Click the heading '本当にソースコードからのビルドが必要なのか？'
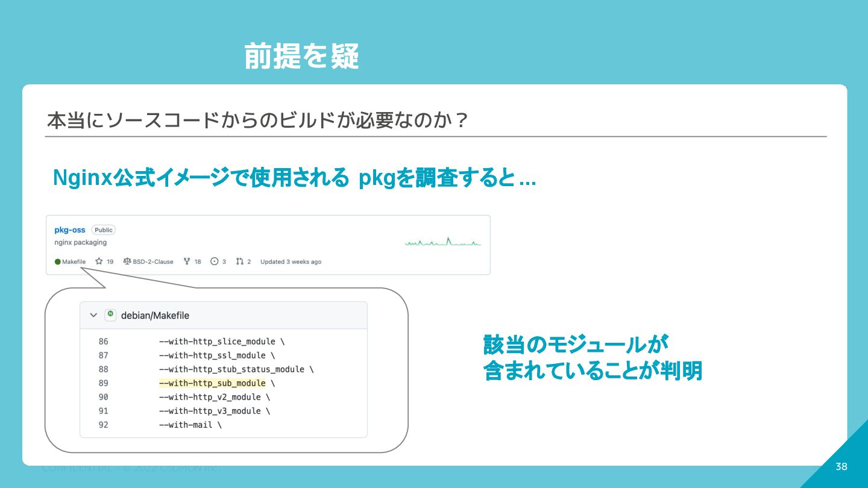The height and width of the screenshot is (488, 868). tap(257, 120)
